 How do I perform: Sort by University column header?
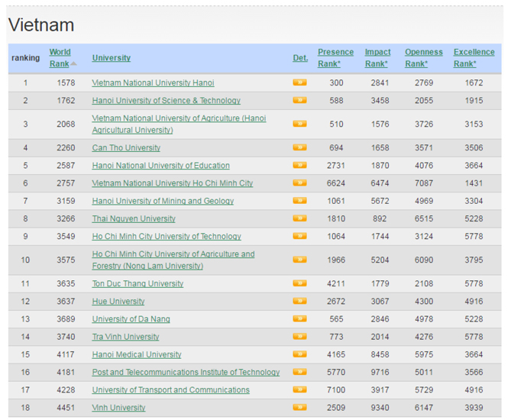[111, 58]
